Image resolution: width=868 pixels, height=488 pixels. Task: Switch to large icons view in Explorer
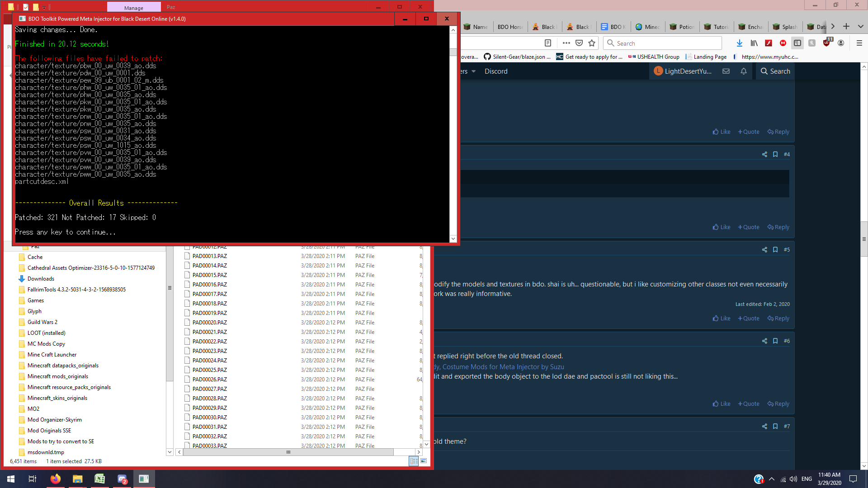[x=424, y=461]
